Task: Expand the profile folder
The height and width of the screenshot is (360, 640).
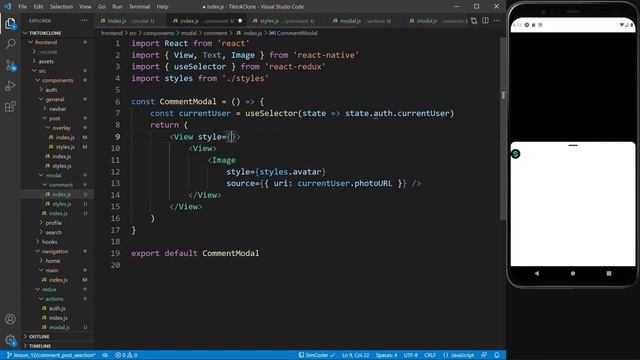Action: point(53,223)
